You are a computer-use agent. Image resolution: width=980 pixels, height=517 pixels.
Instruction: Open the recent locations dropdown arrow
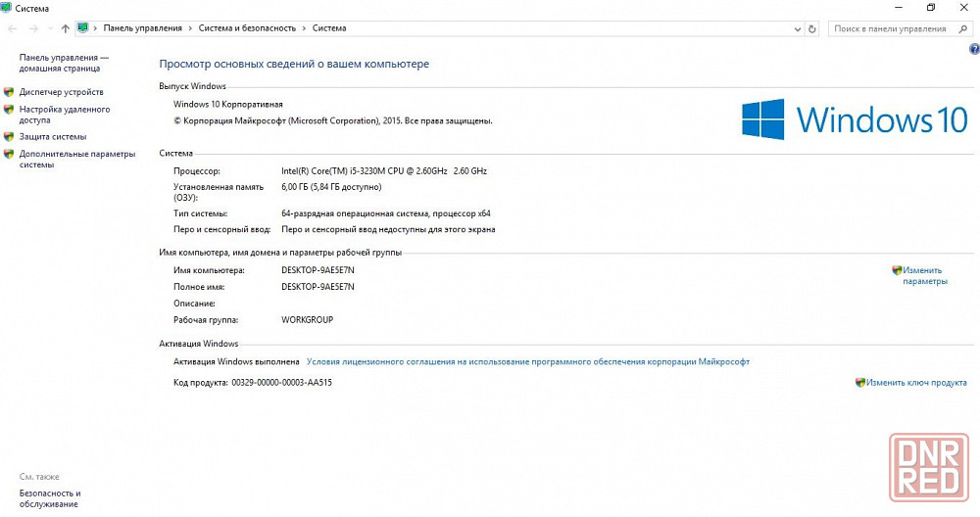[x=50, y=29]
